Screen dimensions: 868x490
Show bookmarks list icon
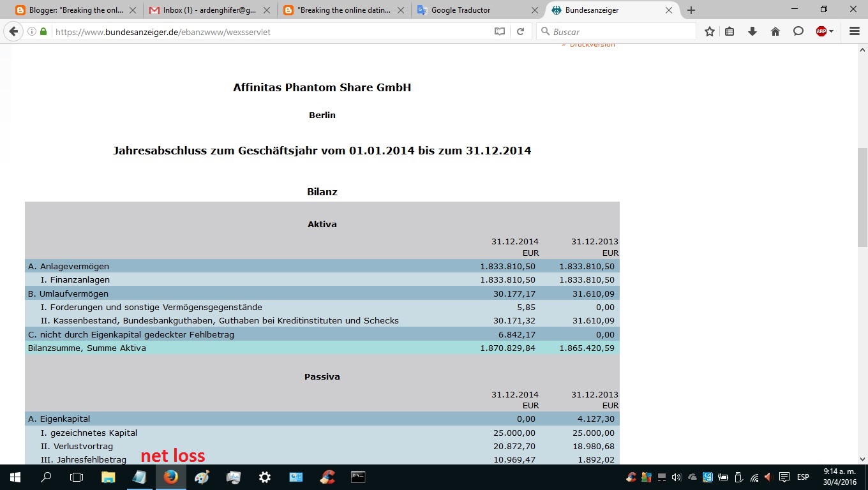(x=730, y=31)
